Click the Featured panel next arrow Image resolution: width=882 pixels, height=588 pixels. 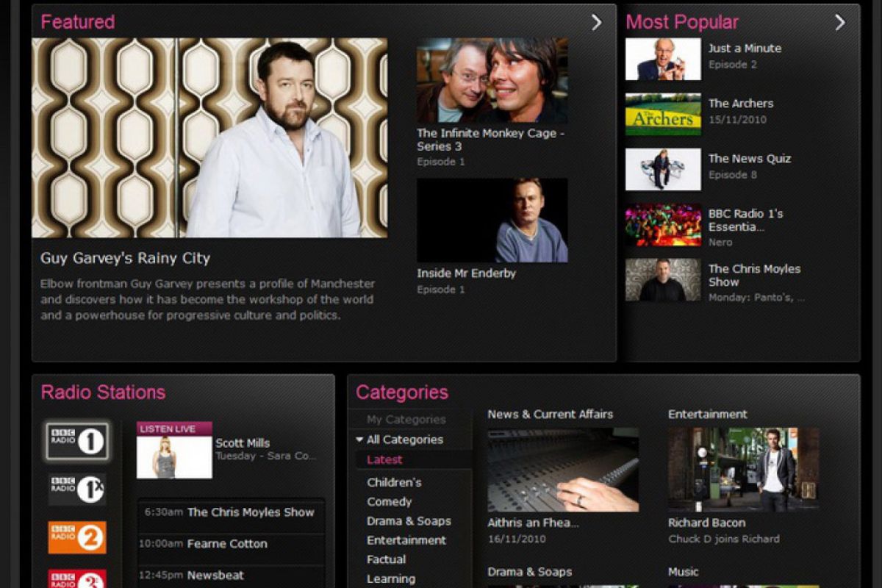click(597, 23)
